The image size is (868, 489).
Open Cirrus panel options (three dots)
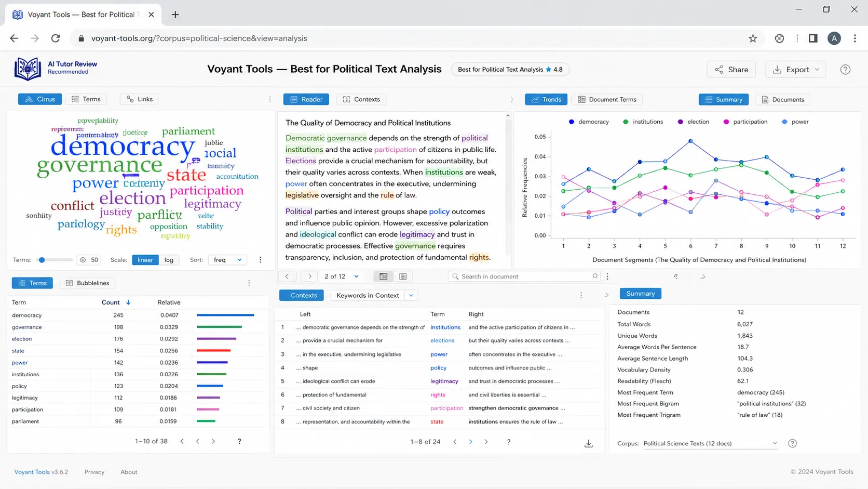(269, 99)
